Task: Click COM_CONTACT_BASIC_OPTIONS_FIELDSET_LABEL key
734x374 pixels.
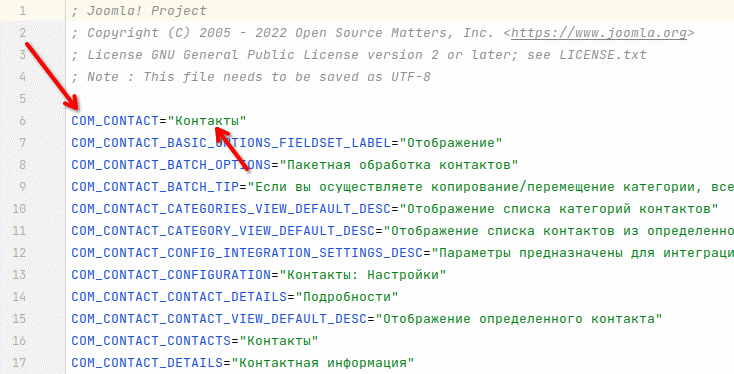Action: (231, 143)
